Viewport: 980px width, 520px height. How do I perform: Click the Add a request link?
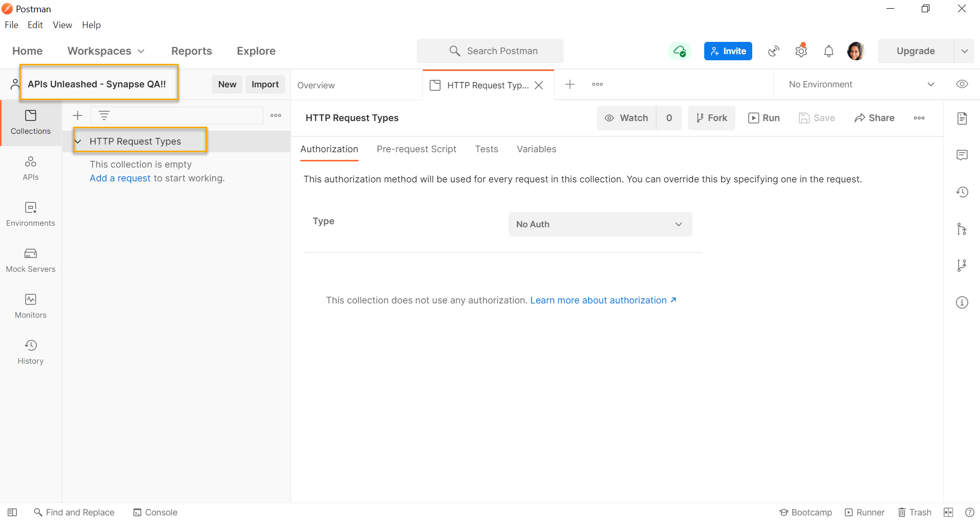pos(120,178)
